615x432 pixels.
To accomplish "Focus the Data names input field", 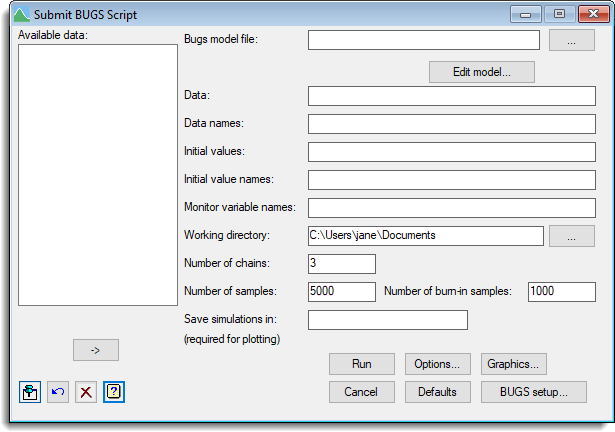I will pyautogui.click(x=451, y=124).
